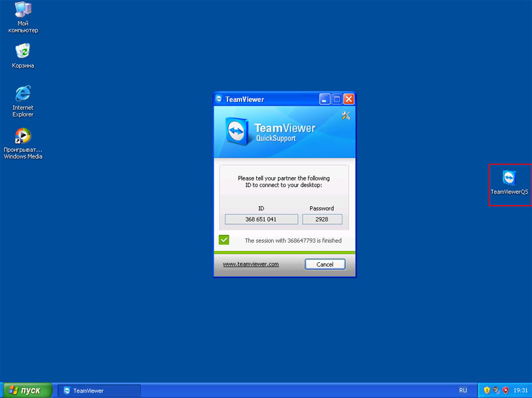Minimize the TeamViewer window
Viewport: 532px width, 398px height.
click(325, 99)
